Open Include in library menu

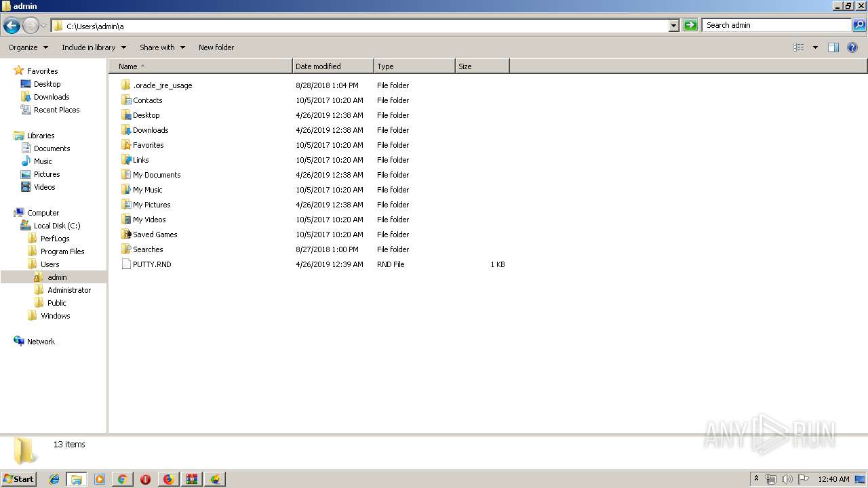pyautogui.click(x=94, y=47)
